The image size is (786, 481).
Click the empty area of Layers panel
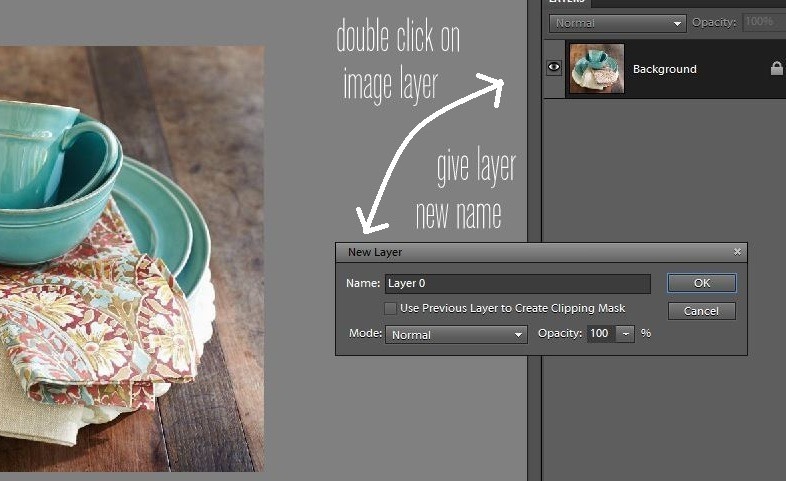click(x=660, y=420)
